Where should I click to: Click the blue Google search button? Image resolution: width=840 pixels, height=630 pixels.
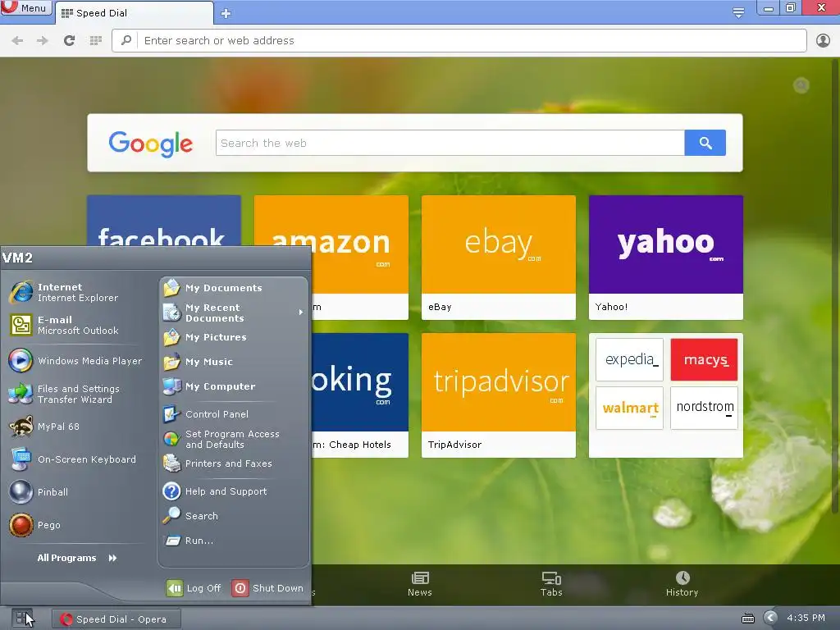coord(705,143)
